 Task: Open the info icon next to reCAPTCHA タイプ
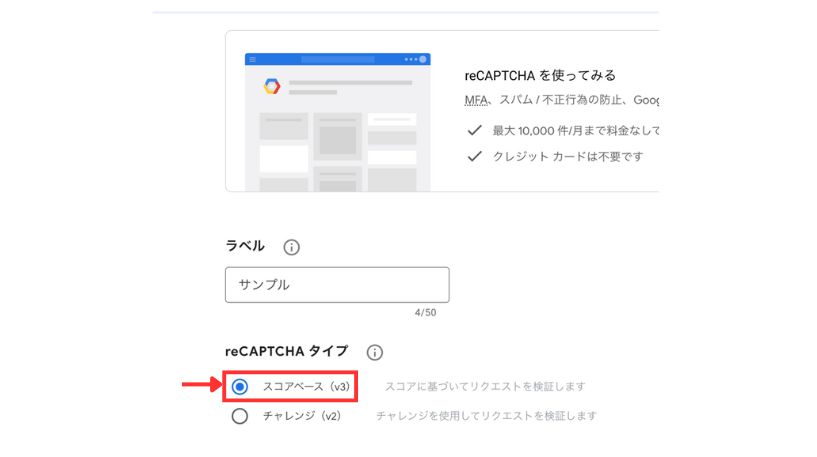[374, 352]
